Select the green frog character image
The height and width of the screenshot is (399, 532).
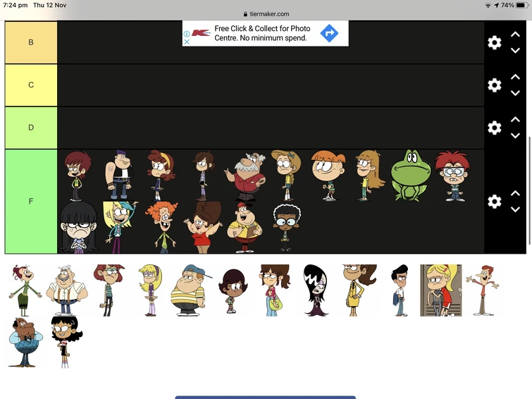[x=411, y=176]
